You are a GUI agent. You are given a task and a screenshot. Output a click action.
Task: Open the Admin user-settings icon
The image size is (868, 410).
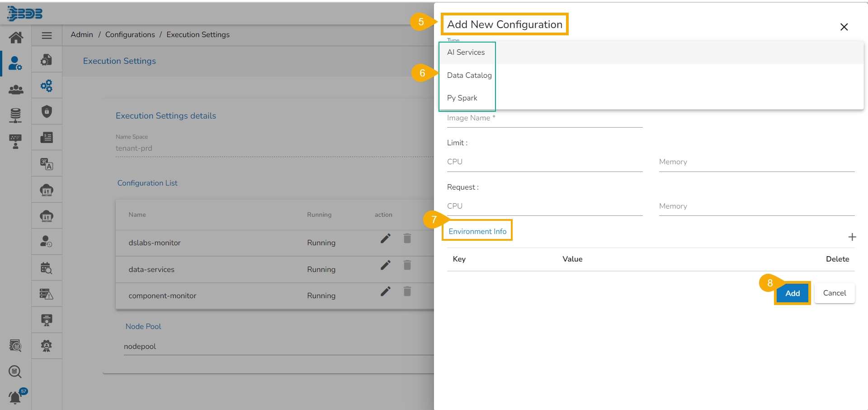15,63
